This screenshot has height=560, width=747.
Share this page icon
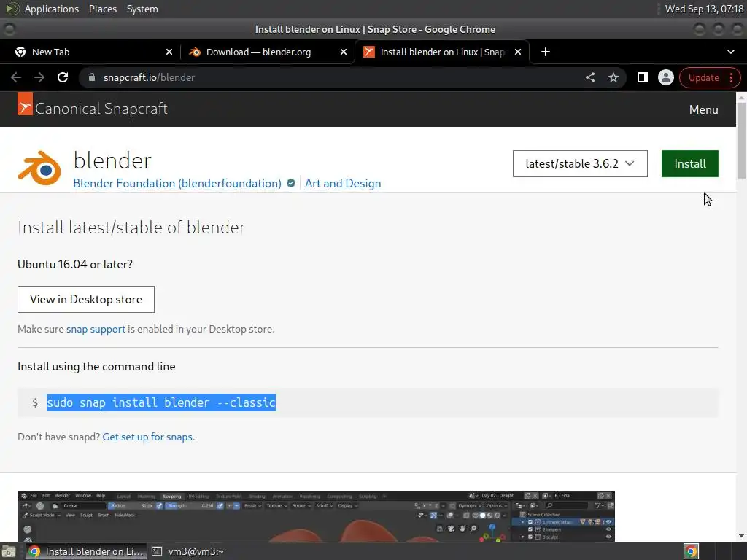click(589, 77)
